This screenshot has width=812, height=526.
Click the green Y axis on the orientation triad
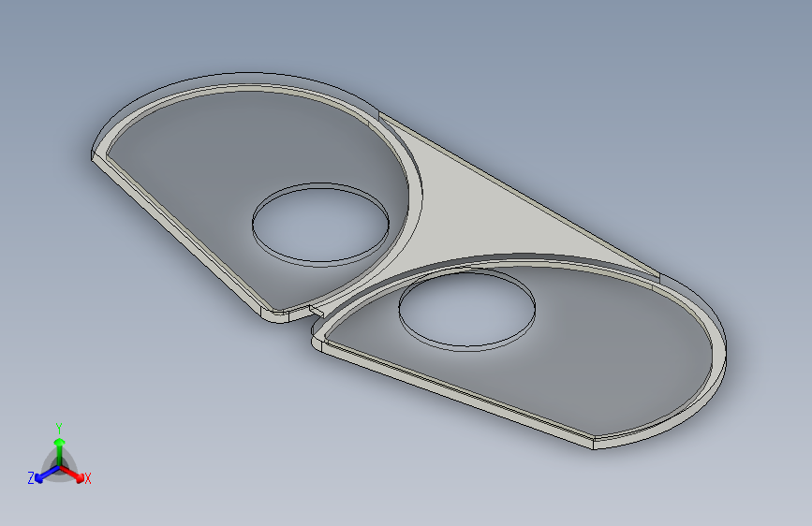pyautogui.click(x=60, y=451)
